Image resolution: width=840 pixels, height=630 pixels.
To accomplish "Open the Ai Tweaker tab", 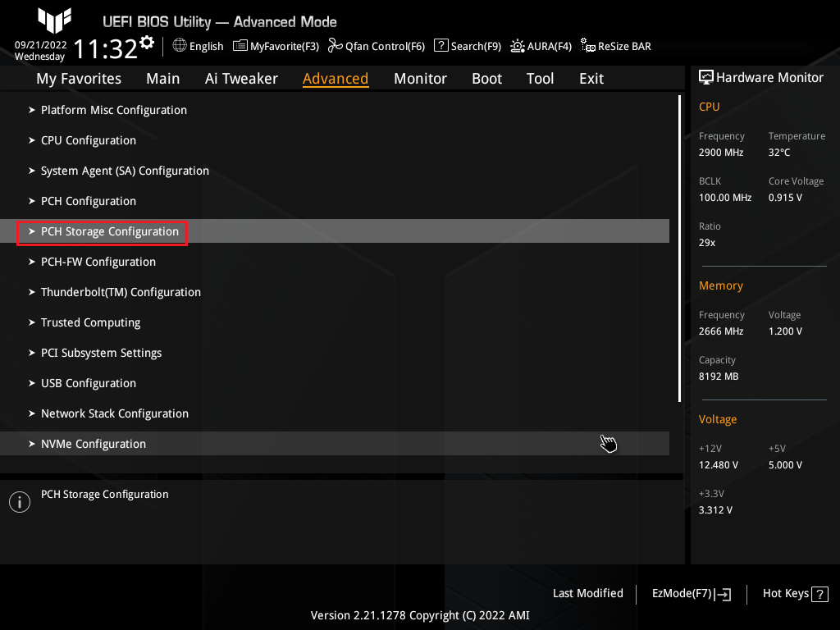I will click(x=241, y=79).
